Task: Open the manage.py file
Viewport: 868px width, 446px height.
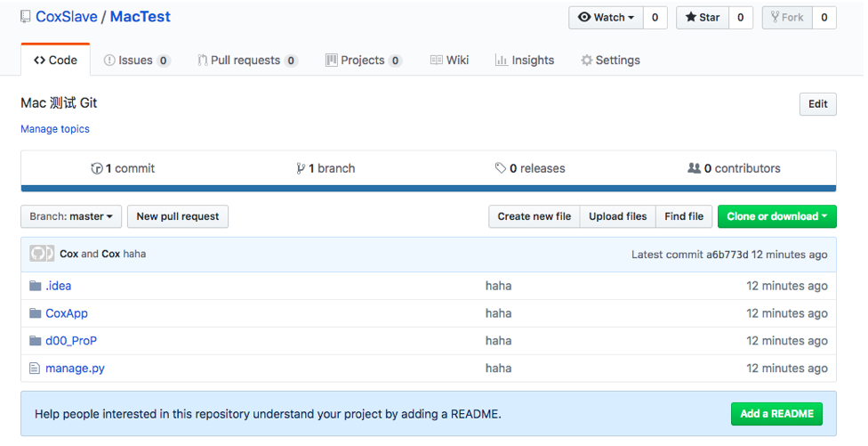Action: click(75, 369)
